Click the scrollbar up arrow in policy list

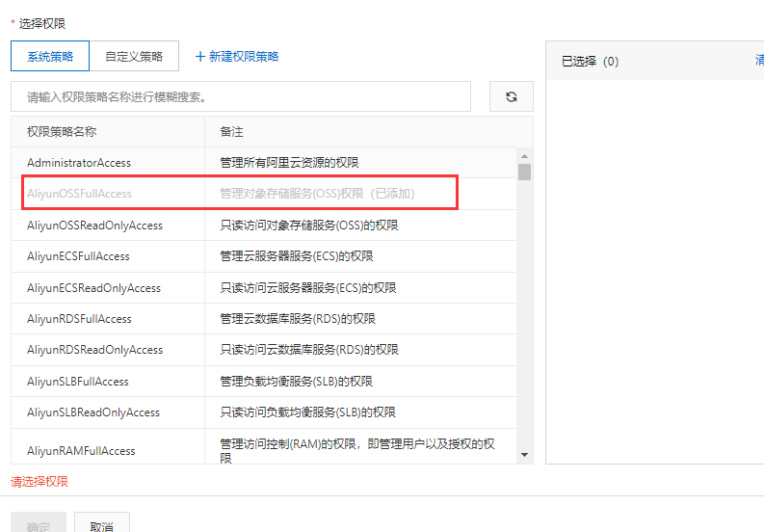click(x=524, y=156)
